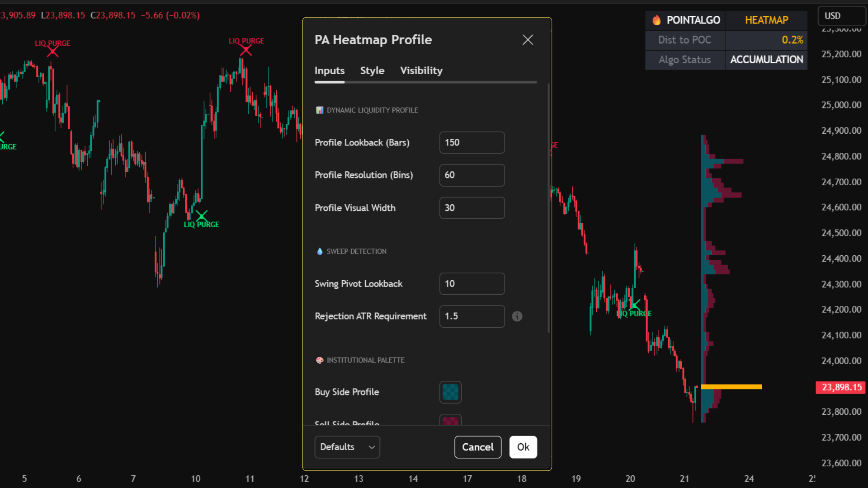The image size is (868, 488).
Task: Select the Inputs tab
Action: (x=329, y=70)
